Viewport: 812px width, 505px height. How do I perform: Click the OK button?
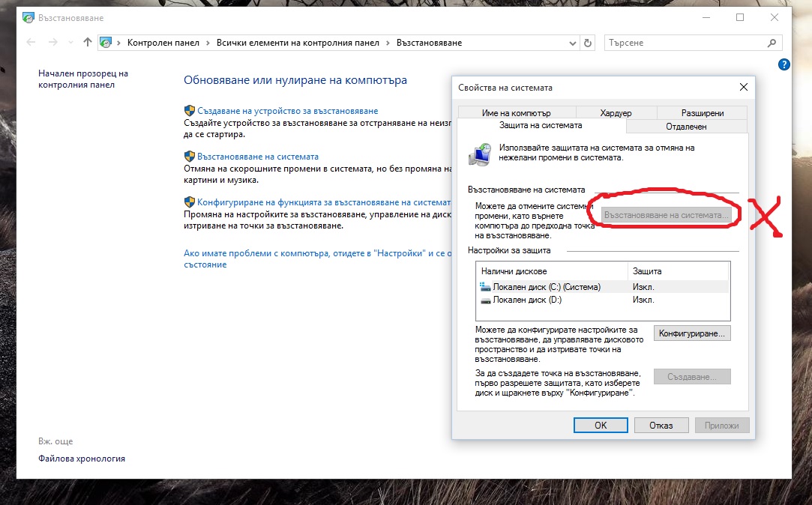click(601, 425)
